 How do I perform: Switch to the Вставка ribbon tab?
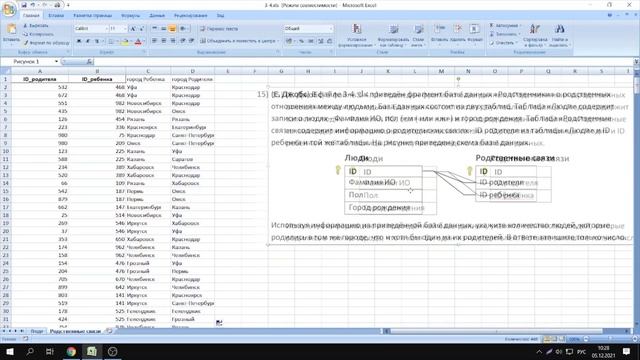click(x=56, y=16)
